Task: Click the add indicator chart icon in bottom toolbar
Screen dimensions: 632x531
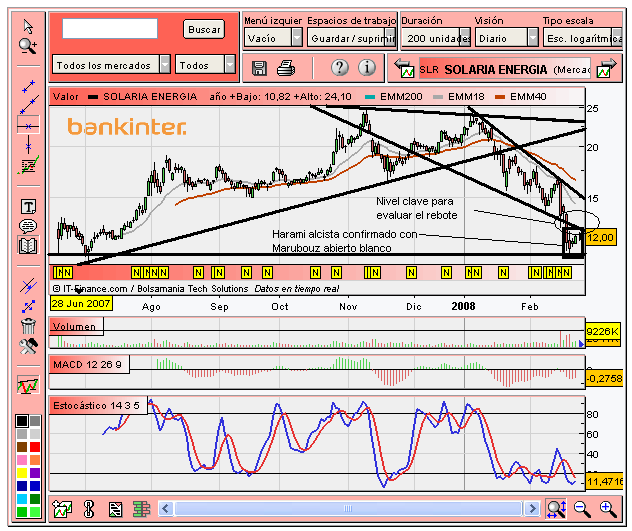Action: (62, 509)
